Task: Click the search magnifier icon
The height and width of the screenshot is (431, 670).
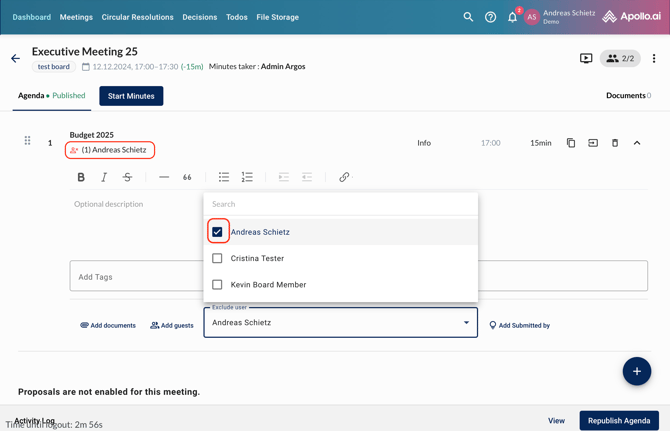Action: pos(468,17)
